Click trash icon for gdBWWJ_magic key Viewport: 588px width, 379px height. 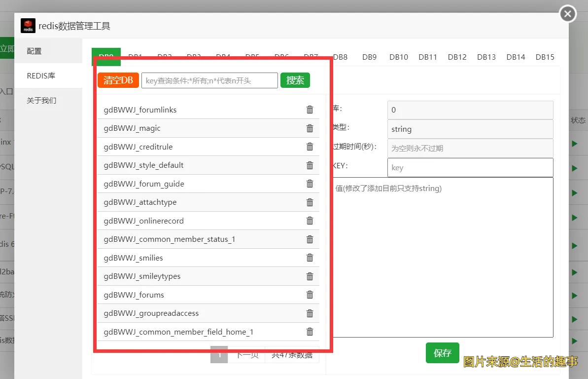point(310,128)
